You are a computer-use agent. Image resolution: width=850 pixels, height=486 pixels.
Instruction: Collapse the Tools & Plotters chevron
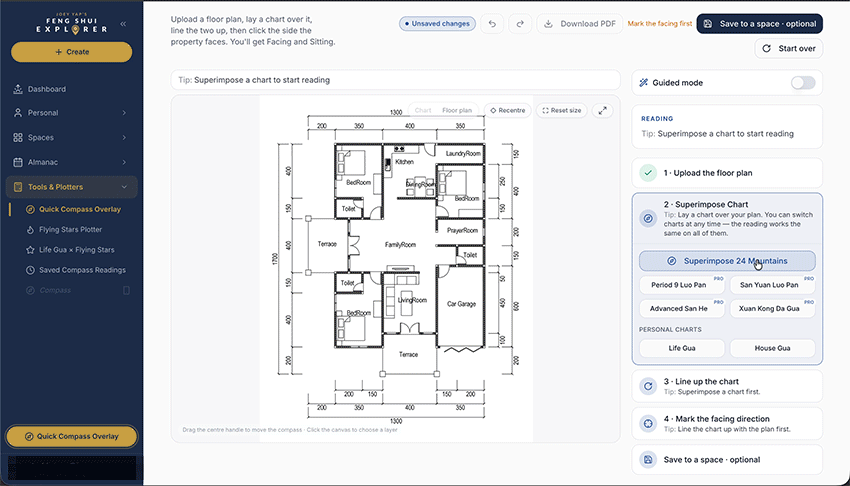[124, 187]
